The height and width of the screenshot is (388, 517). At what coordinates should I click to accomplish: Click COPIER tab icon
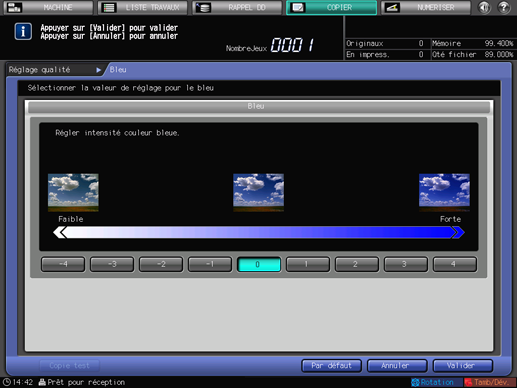tap(298, 7)
